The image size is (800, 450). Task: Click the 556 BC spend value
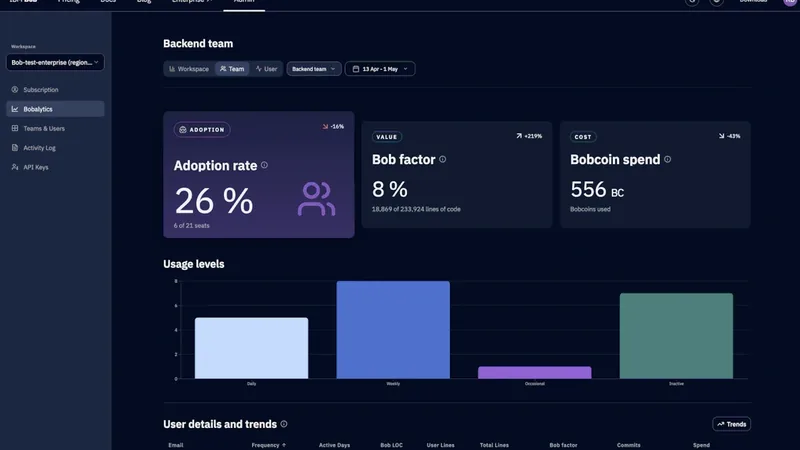coord(597,189)
